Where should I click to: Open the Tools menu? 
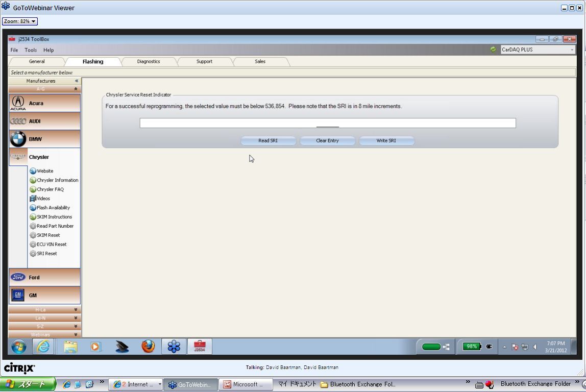click(31, 50)
